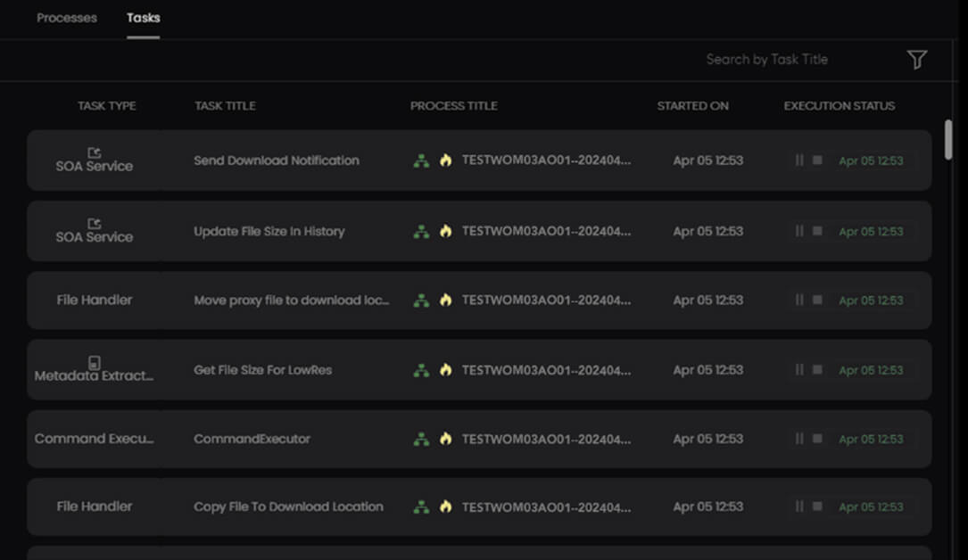Click flame icon in Copy File To Download row
This screenshot has height=560, width=968.
pos(446,506)
